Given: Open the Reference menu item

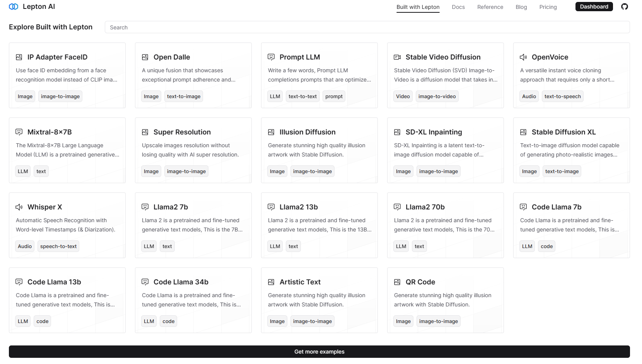Looking at the screenshot, I should pyautogui.click(x=490, y=7).
